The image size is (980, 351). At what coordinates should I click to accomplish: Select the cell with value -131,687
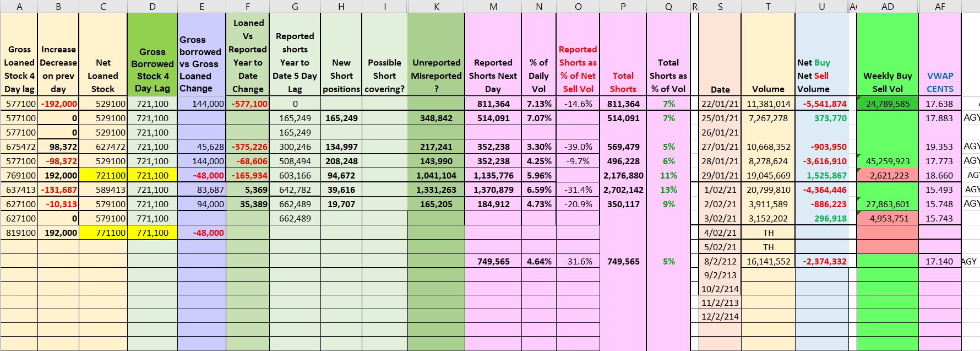(x=58, y=190)
